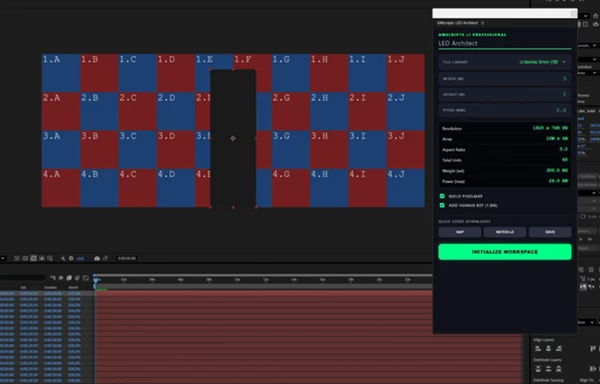Click the NOTCHLC codec download button
Image resolution: width=600 pixels, height=384 pixels.
505,232
